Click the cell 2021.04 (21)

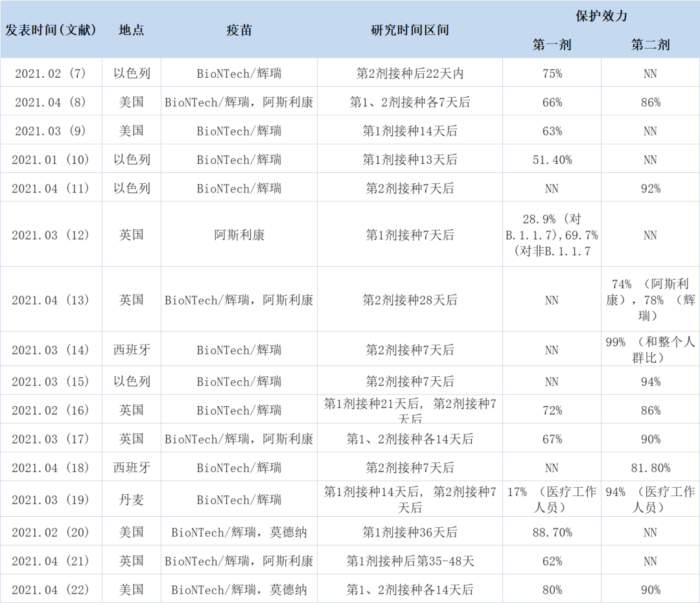point(51,561)
